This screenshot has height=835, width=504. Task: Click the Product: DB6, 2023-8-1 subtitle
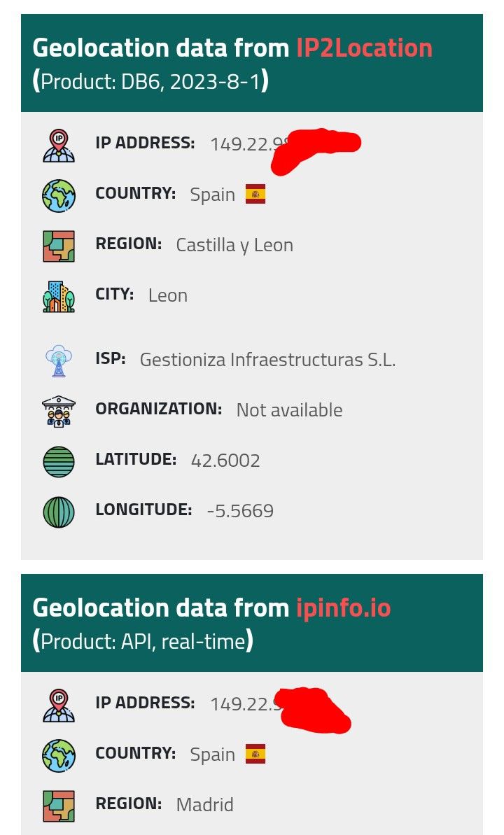[150, 82]
